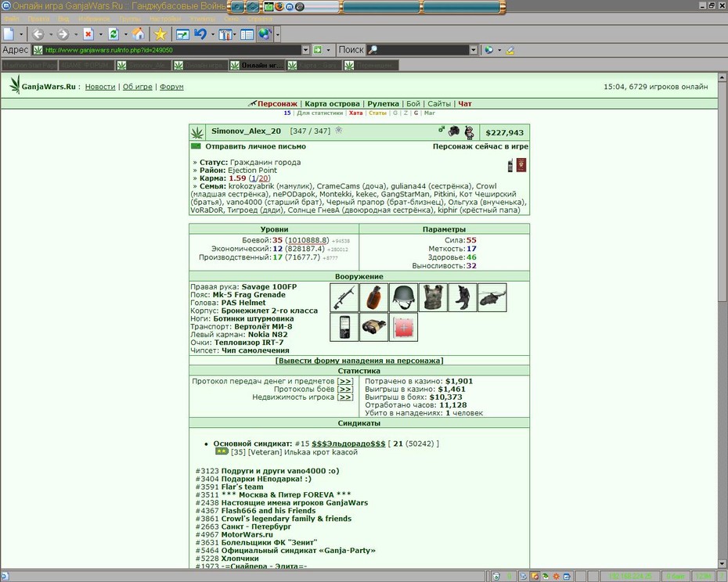Expand the search box dropdown arrow
The height and width of the screenshot is (582, 728).
[473, 49]
